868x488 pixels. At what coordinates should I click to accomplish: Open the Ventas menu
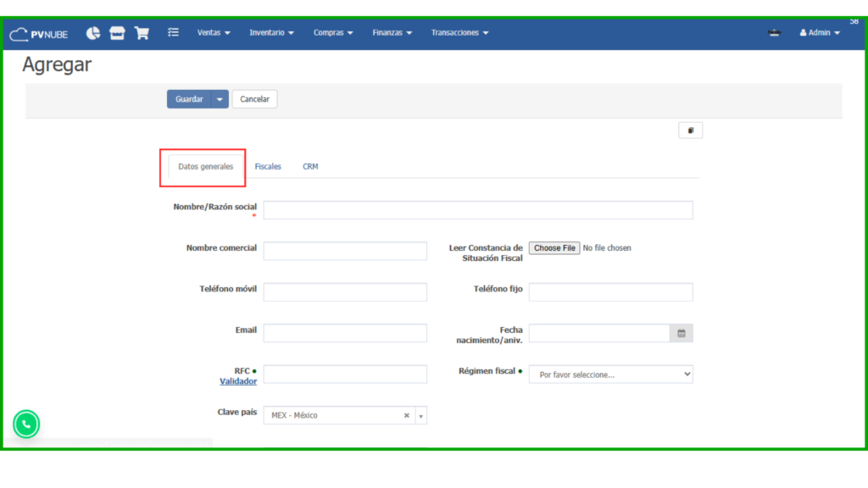[213, 33]
